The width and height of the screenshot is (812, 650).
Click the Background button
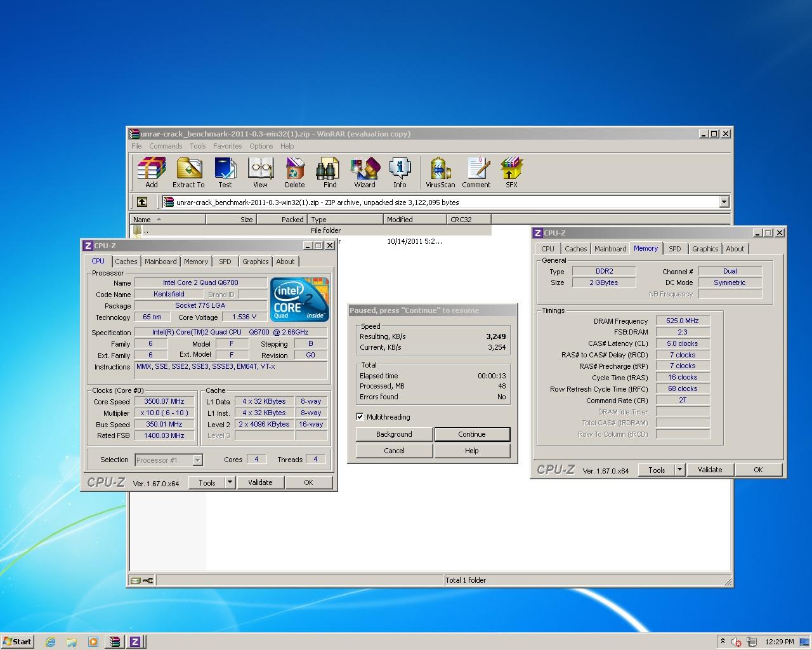(x=394, y=434)
